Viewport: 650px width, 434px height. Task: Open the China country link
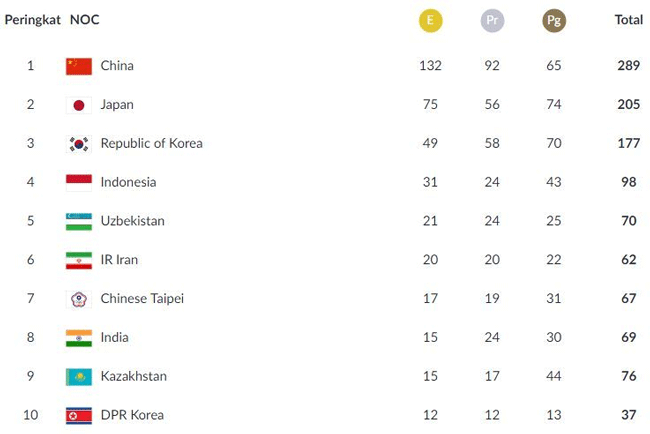(117, 66)
